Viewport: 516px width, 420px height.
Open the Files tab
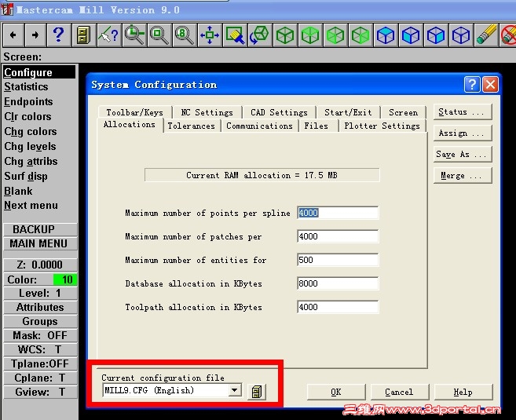point(317,126)
